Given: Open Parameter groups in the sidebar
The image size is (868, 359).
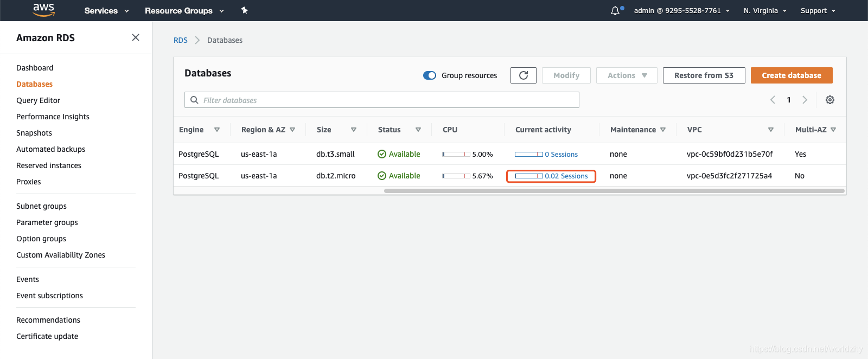Looking at the screenshot, I should 47,222.
